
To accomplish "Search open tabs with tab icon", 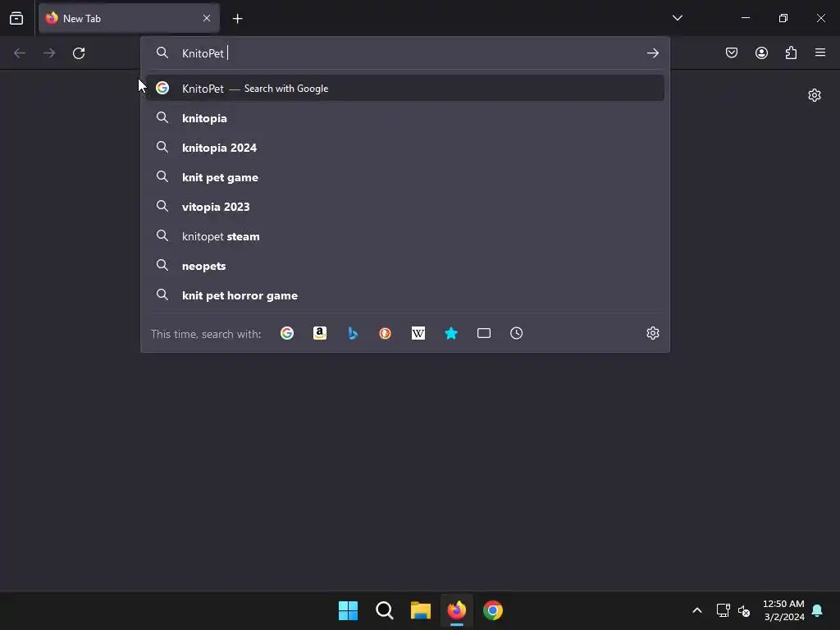I will click(x=484, y=333).
